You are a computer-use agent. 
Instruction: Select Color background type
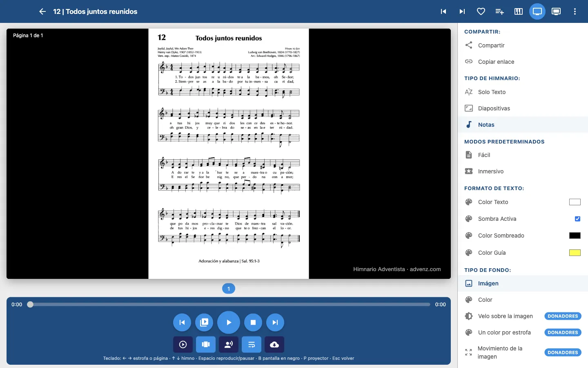pyautogui.click(x=523, y=300)
